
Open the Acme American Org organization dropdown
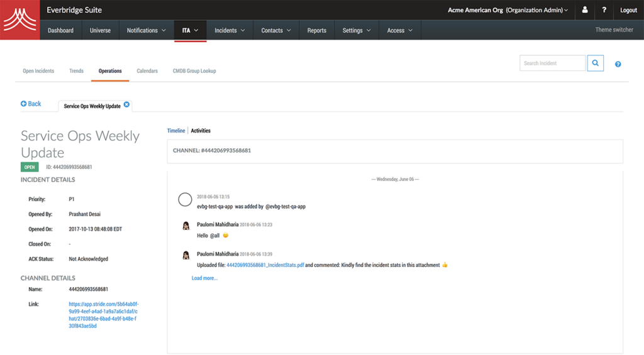pos(508,10)
